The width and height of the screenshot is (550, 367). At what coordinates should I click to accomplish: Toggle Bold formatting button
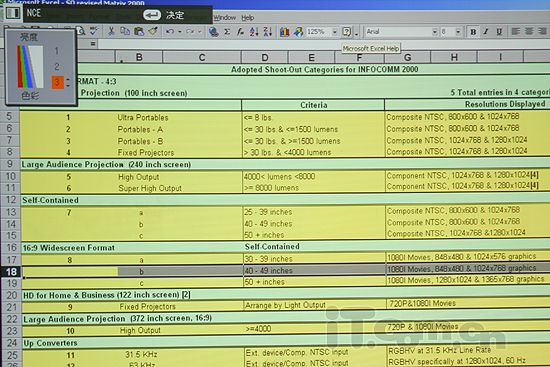click(473, 32)
